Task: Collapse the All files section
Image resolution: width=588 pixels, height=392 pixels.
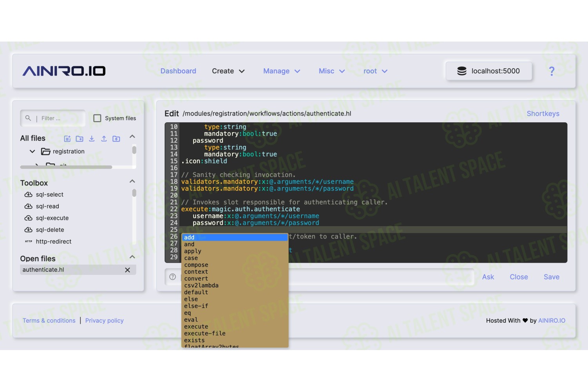Action: coord(132,137)
